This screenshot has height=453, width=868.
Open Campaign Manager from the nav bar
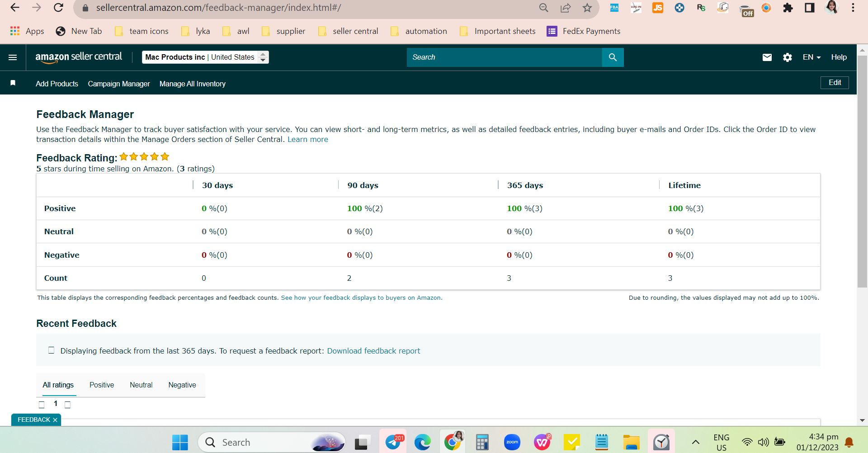click(119, 84)
